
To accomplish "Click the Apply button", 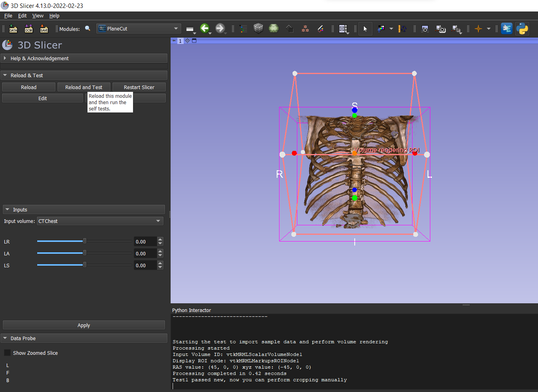I will click(84, 325).
